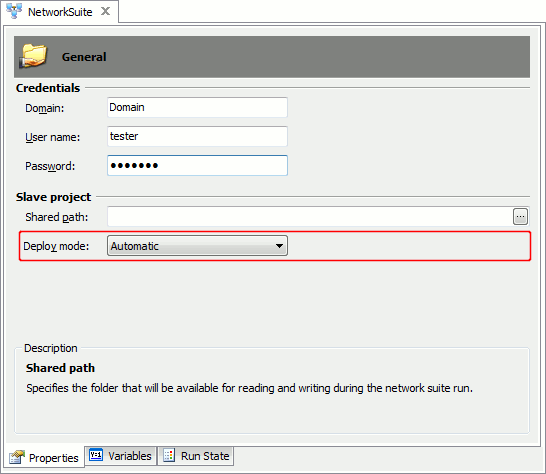Screen dimensions: 546x474
Task: Click the Properties tab icon
Action: pos(17,457)
